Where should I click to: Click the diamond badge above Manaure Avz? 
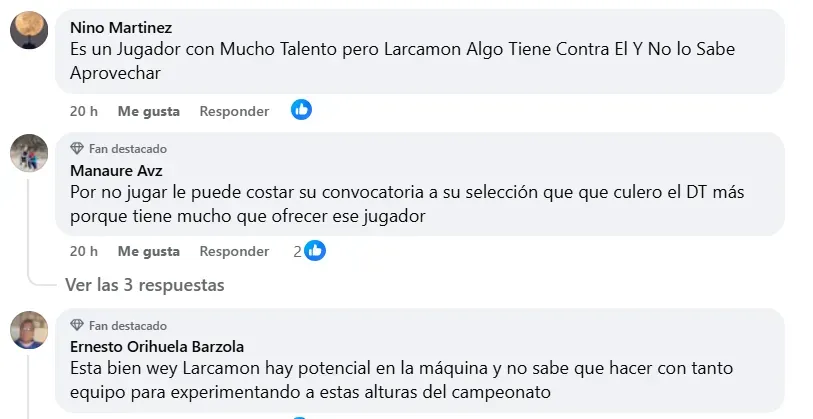77,148
